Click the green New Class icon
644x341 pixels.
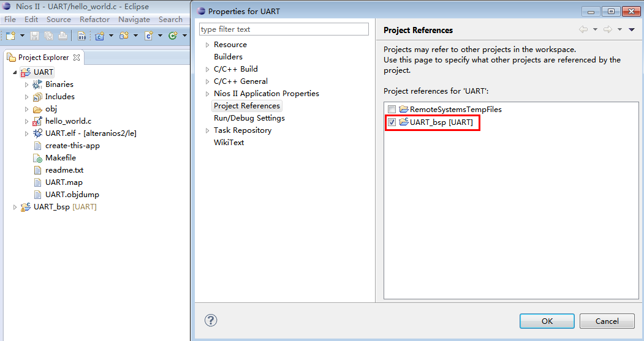point(173,36)
